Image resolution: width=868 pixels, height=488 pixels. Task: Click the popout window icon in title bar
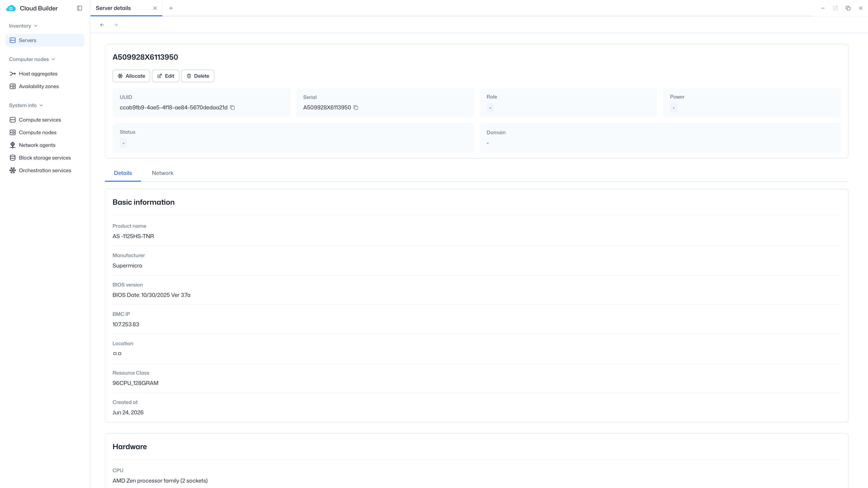(x=835, y=8)
